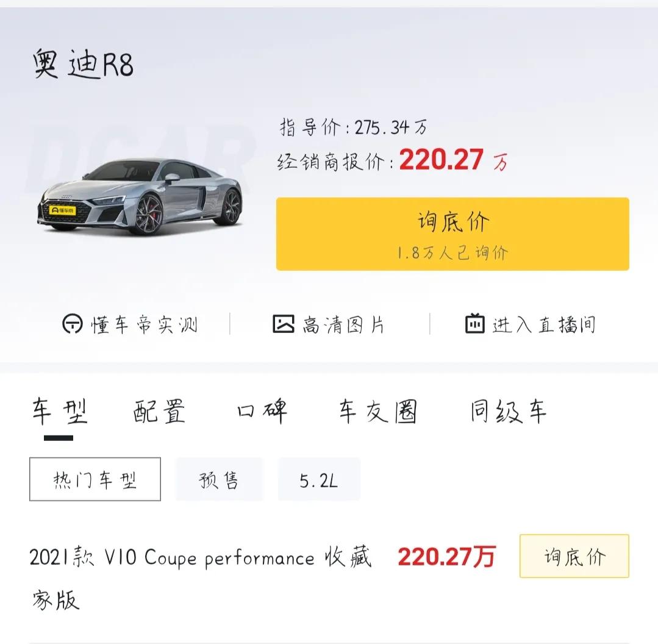Select the 热门车型 filter chip
This screenshot has width=658, height=644.
coord(94,479)
